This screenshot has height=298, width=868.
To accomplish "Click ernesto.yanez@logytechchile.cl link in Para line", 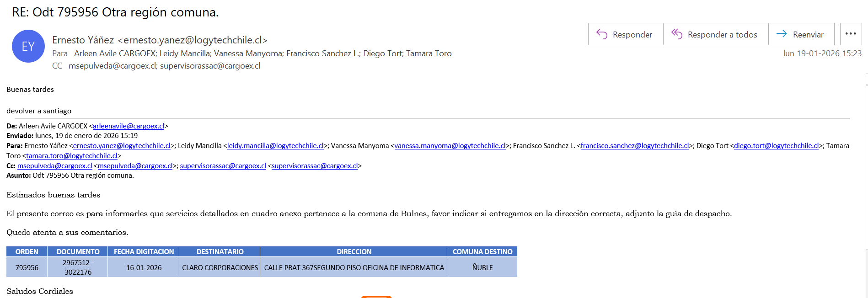I will point(122,146).
